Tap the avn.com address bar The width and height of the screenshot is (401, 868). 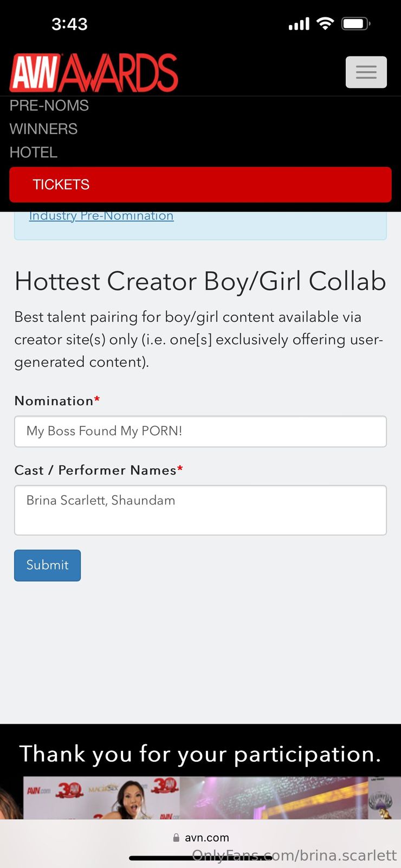(x=206, y=838)
